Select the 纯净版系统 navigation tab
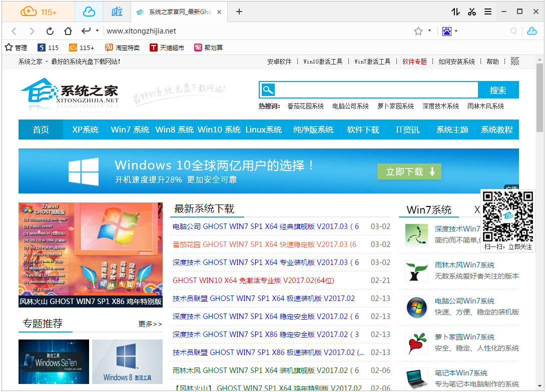This screenshot has height=392, width=546. (313, 129)
